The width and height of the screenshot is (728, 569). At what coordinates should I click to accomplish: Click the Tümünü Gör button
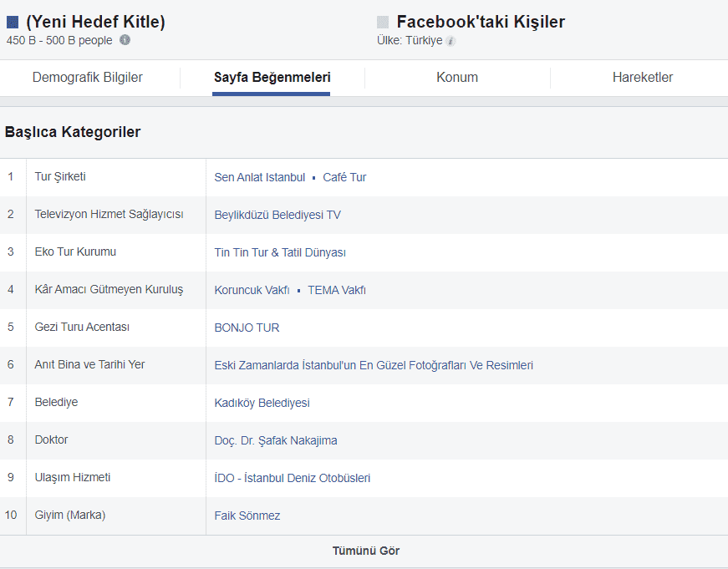(365, 551)
